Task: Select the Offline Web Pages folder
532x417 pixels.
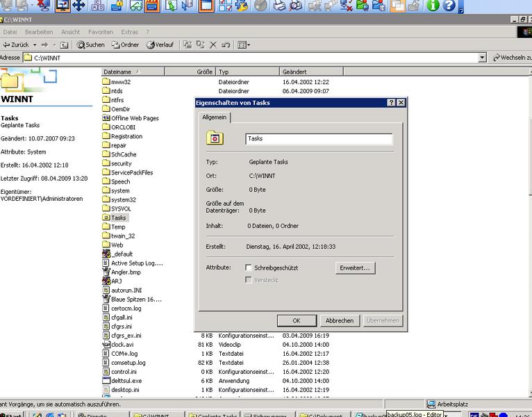Action: pyautogui.click(x=131, y=118)
